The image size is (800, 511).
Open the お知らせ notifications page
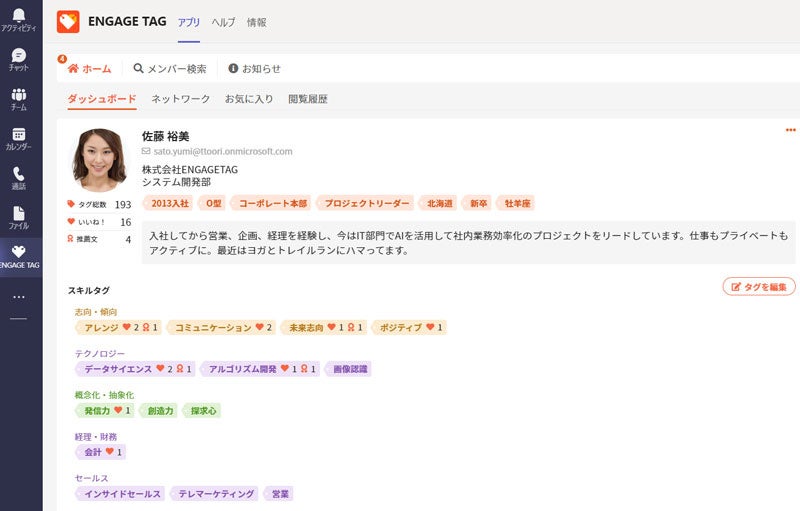255,68
